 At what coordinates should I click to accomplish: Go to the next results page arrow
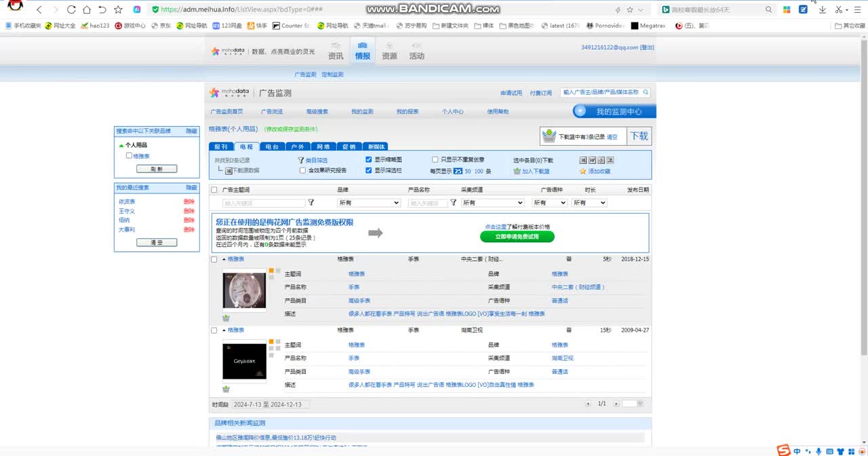pos(616,404)
